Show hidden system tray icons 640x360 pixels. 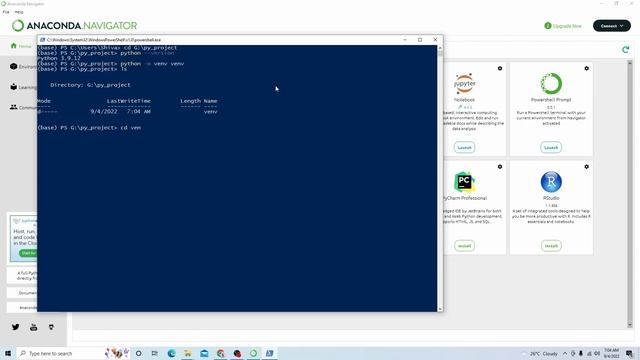point(565,353)
